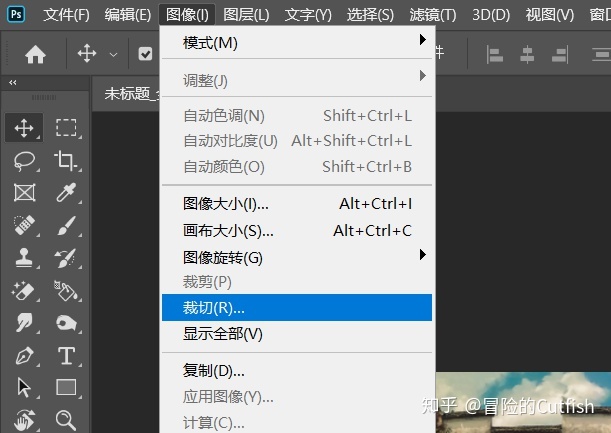Open the 文字(Y) menu
Screen dimensions: 611x433
click(x=308, y=15)
